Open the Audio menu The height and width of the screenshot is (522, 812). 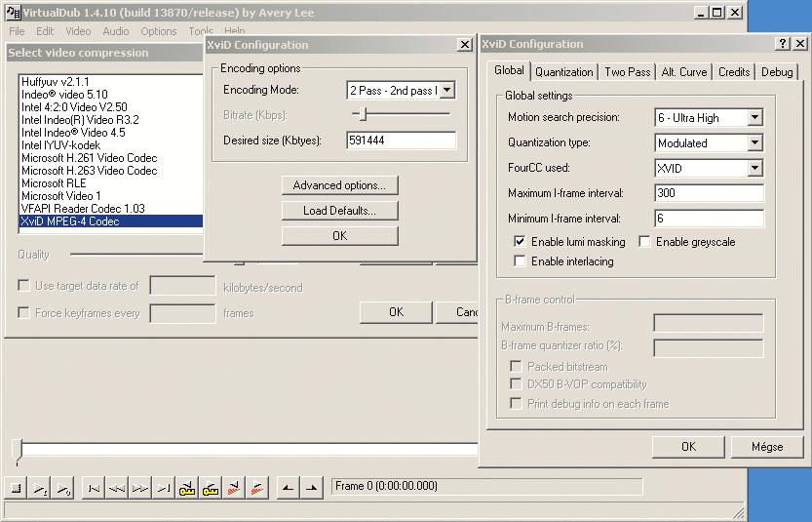pyautogui.click(x=115, y=31)
